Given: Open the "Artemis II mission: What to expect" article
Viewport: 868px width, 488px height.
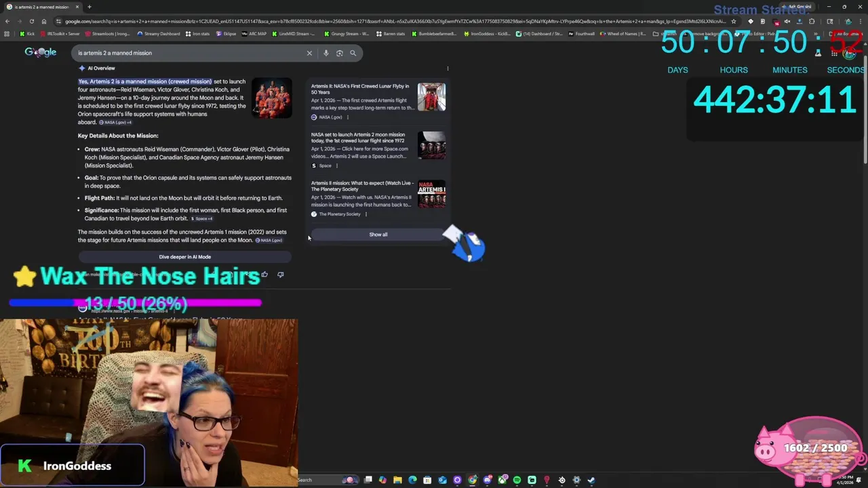Looking at the screenshot, I should click(x=362, y=186).
